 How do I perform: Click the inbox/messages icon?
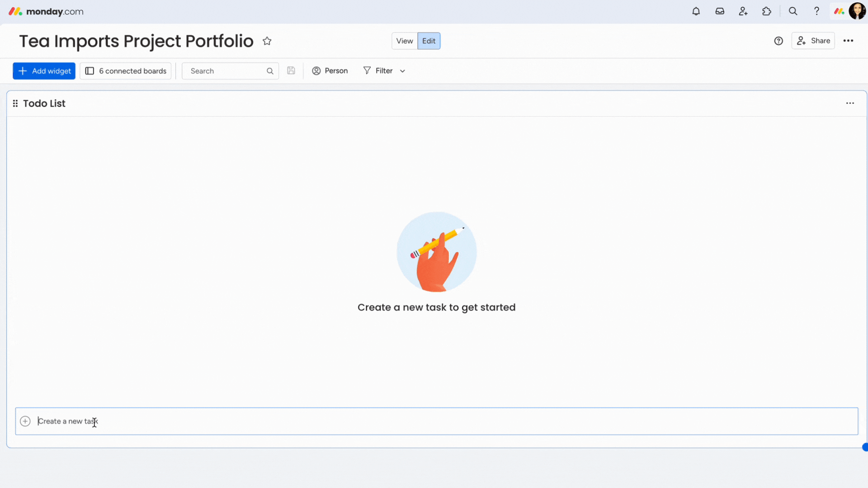pos(720,11)
